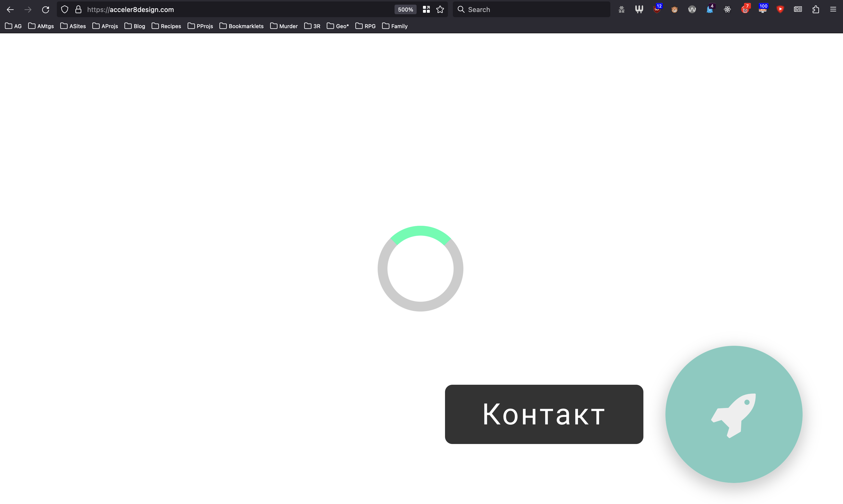Click the browser back arrow

(x=10, y=10)
